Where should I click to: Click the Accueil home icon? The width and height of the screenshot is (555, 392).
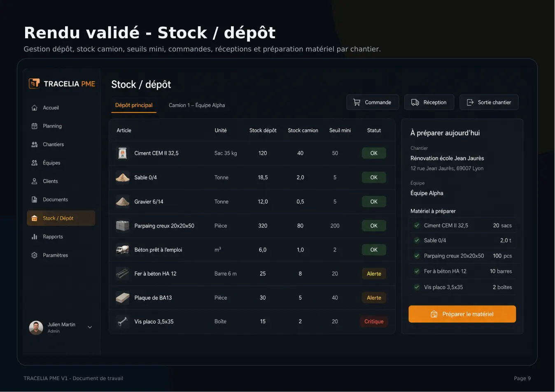pos(35,108)
